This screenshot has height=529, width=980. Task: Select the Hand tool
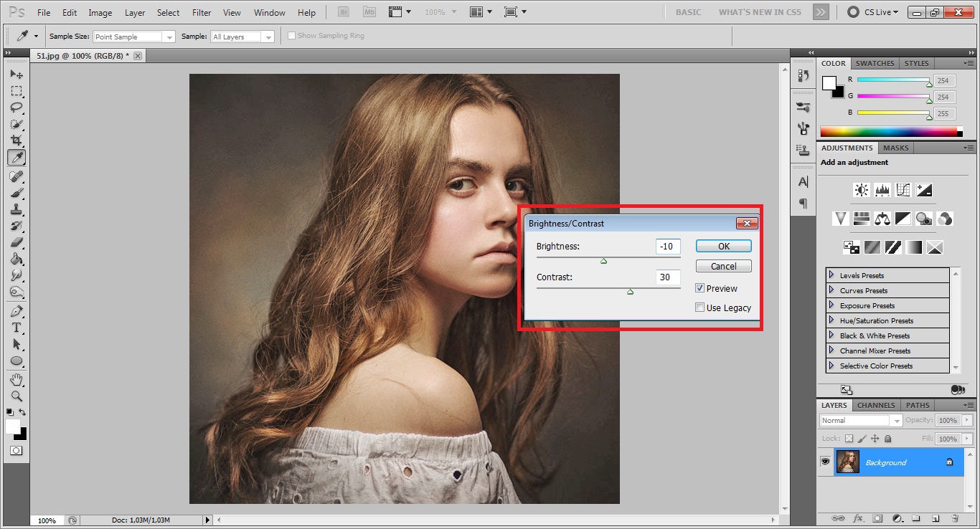click(16, 378)
